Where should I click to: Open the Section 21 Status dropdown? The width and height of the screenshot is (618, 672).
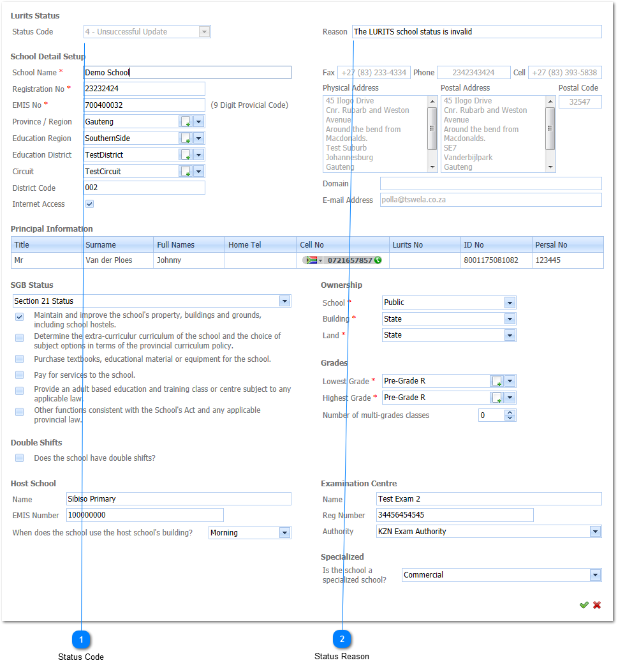(x=285, y=301)
